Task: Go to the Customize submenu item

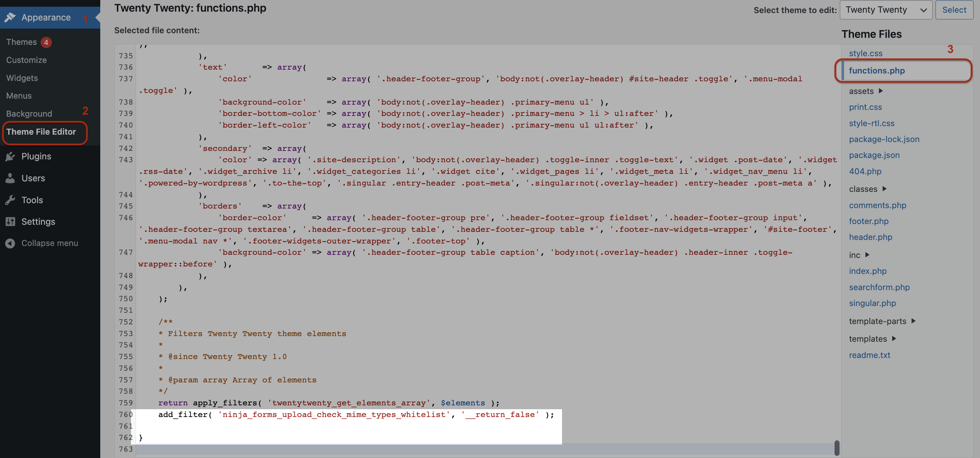Action: pos(26,60)
